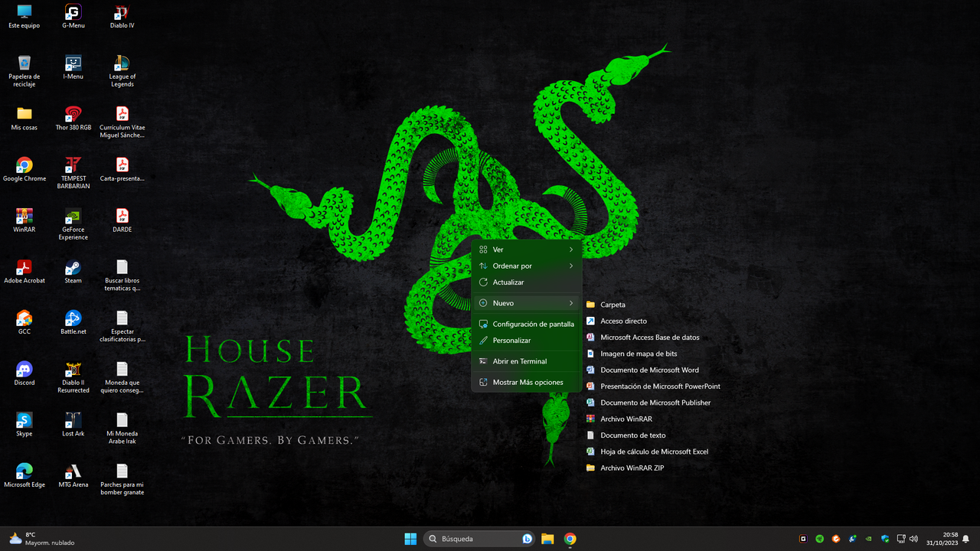Image resolution: width=980 pixels, height=551 pixels.
Task: Open the Este equipo desktop icon
Action: (24, 16)
